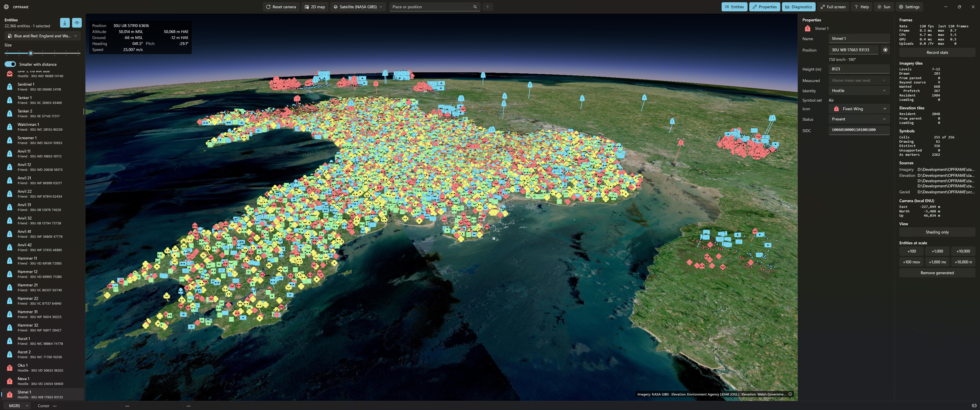Click the eye visibility icon in Entities

[x=77, y=23]
